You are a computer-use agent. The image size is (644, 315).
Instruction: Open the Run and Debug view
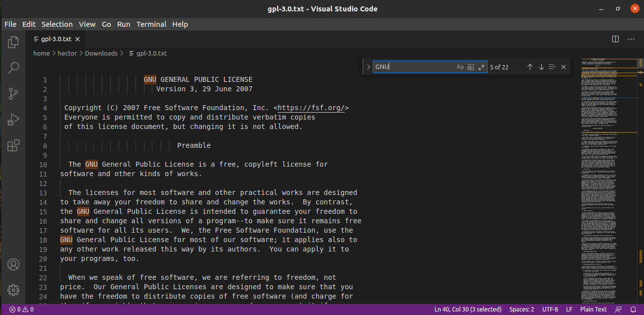tap(13, 120)
